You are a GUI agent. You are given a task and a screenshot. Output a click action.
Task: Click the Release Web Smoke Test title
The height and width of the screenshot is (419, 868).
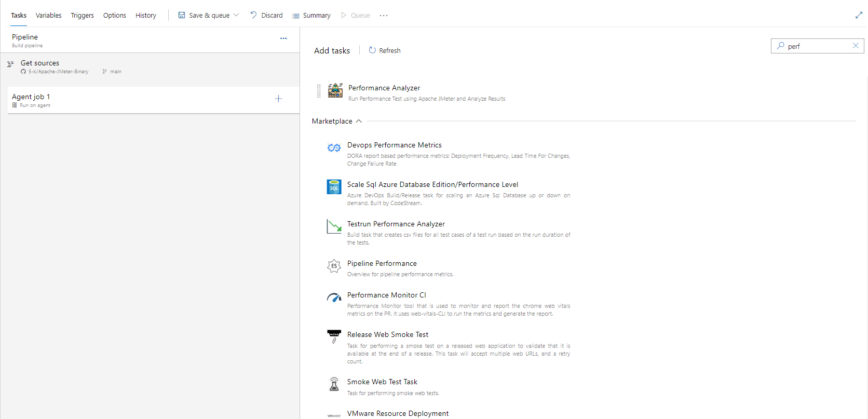coord(388,334)
